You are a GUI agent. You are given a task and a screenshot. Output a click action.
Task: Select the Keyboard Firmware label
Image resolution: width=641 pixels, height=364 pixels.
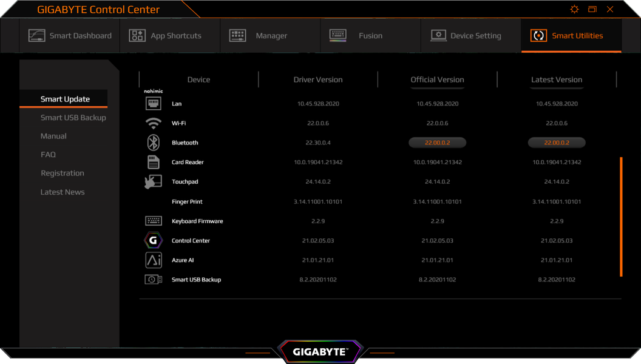(197, 221)
